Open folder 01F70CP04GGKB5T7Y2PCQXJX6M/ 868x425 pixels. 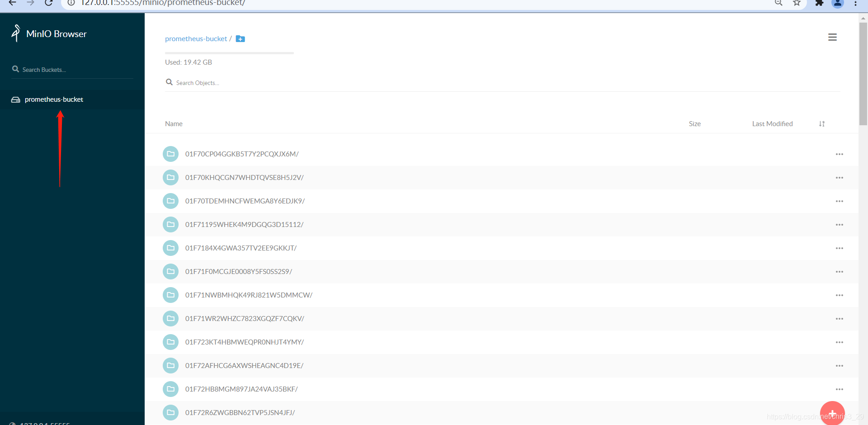click(242, 154)
